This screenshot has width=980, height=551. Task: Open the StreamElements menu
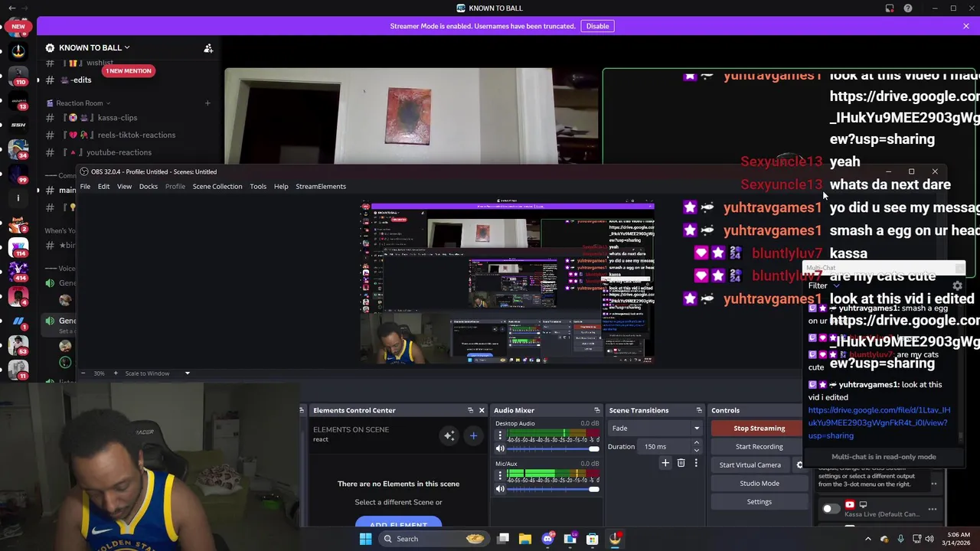(321, 186)
